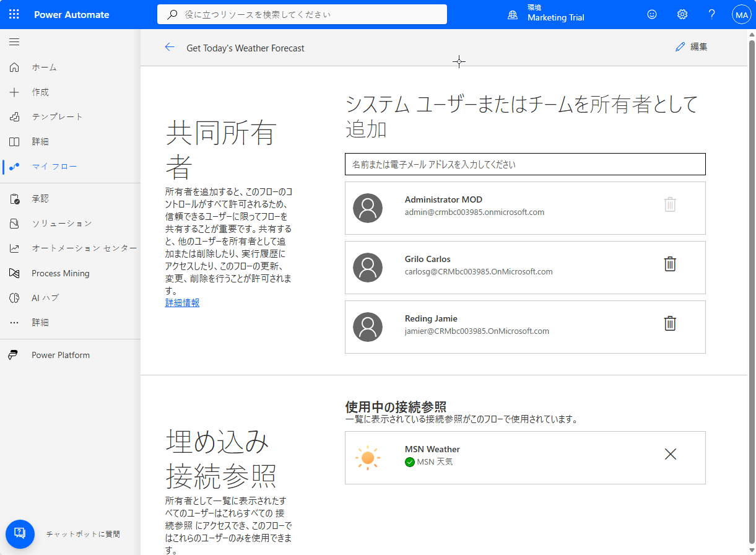Go back with the left arrow
Viewport: 756px width, 555px height.
point(170,47)
